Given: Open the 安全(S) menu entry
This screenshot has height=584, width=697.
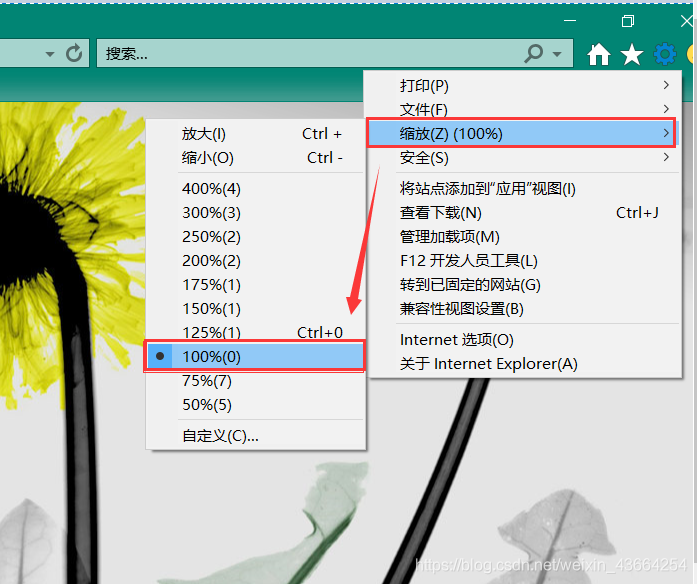Looking at the screenshot, I should pos(523,157).
